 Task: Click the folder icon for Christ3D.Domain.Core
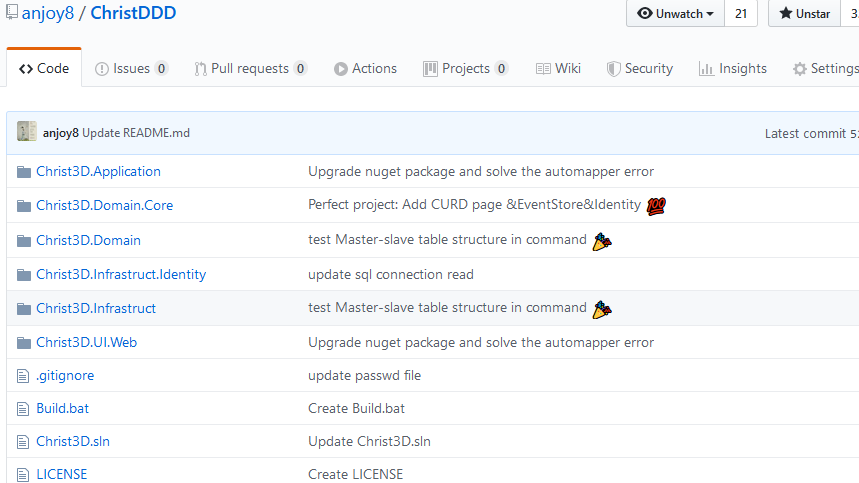click(24, 206)
